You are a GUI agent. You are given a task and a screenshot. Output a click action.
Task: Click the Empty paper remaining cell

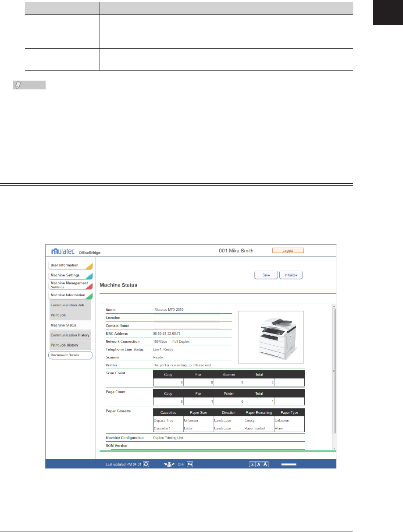[259, 420]
